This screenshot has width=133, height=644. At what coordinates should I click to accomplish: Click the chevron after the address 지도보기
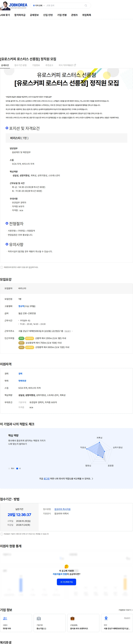click(x=72, y=331)
